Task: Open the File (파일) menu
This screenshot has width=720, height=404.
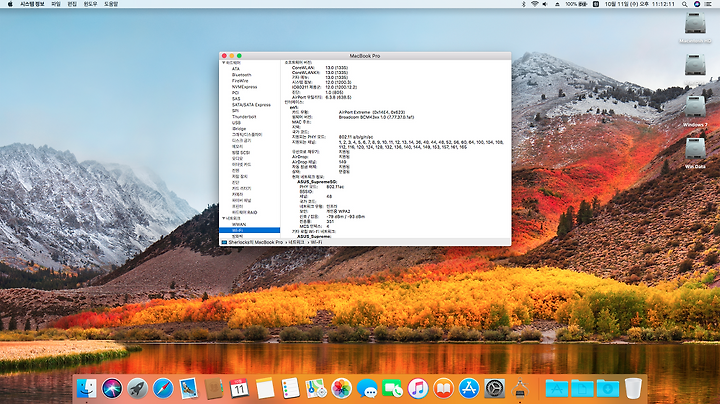Action: 56,4
